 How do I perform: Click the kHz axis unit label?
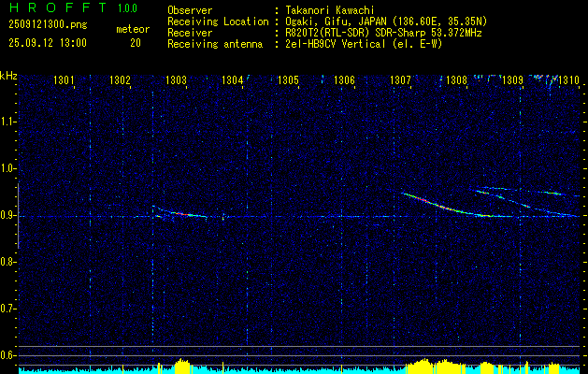(x=8, y=76)
